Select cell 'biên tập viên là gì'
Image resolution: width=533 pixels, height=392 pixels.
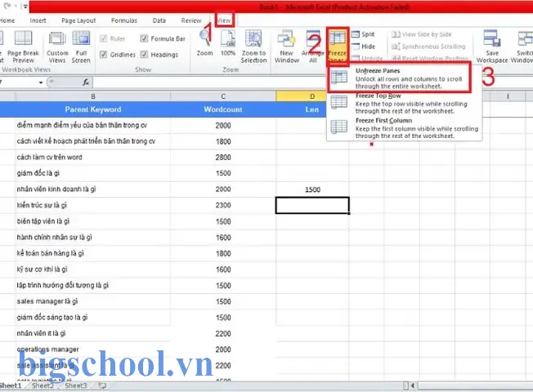click(93, 221)
